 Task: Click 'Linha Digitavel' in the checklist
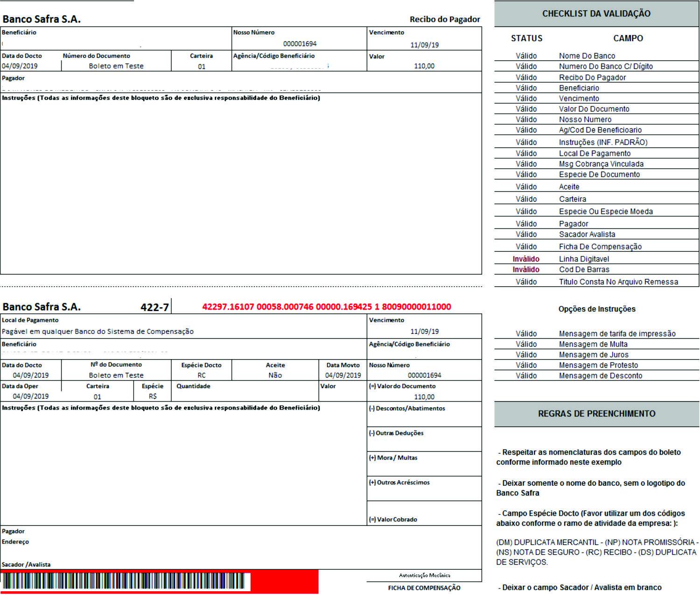[x=584, y=259]
